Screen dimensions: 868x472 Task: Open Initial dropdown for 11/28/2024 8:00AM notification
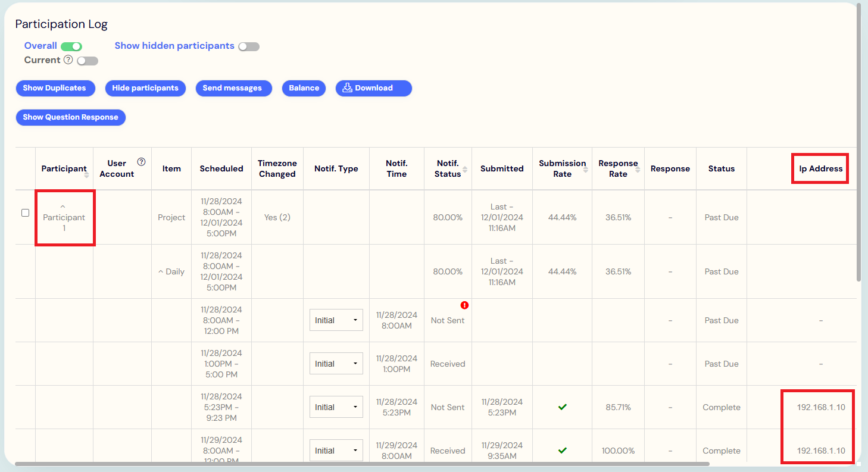point(336,320)
